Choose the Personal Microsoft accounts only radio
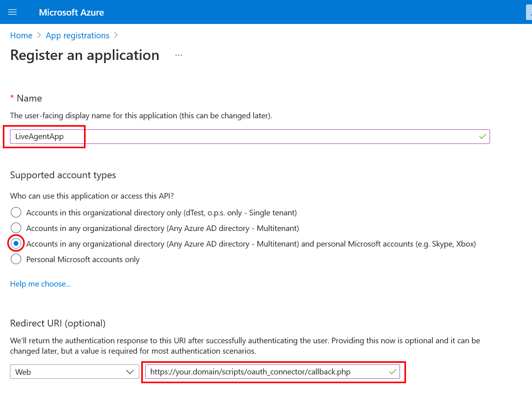 click(16, 259)
